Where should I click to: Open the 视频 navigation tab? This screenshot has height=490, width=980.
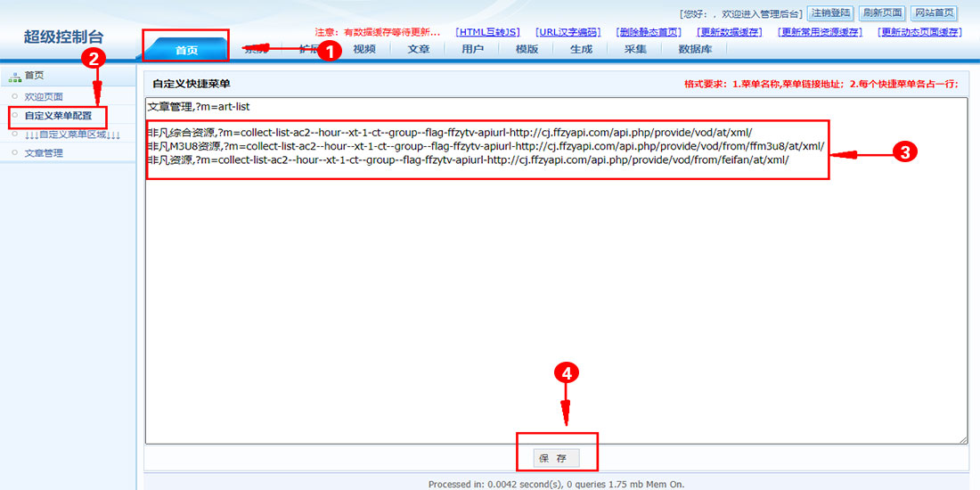pos(364,49)
